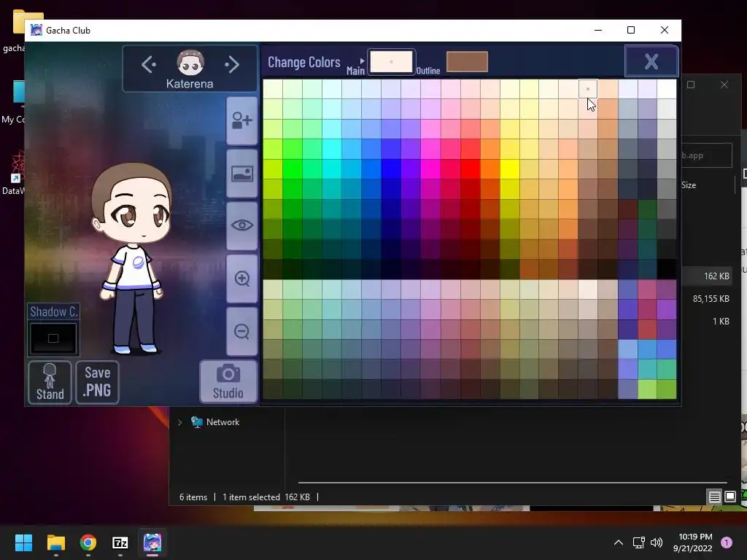Pick the pure green palette cell
The width and height of the screenshot is (747, 560).
pos(293,169)
